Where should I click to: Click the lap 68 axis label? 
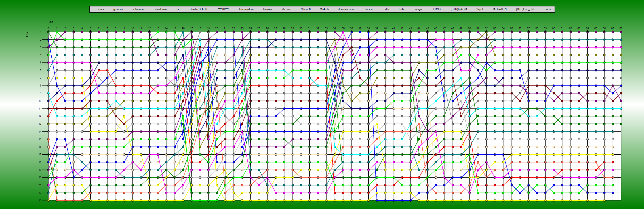[x=621, y=28]
